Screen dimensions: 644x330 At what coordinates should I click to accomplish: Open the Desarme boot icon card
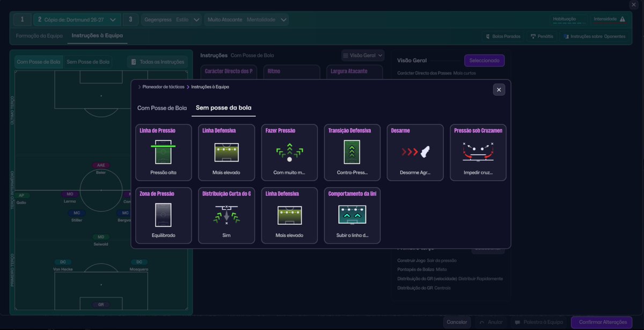(415, 152)
